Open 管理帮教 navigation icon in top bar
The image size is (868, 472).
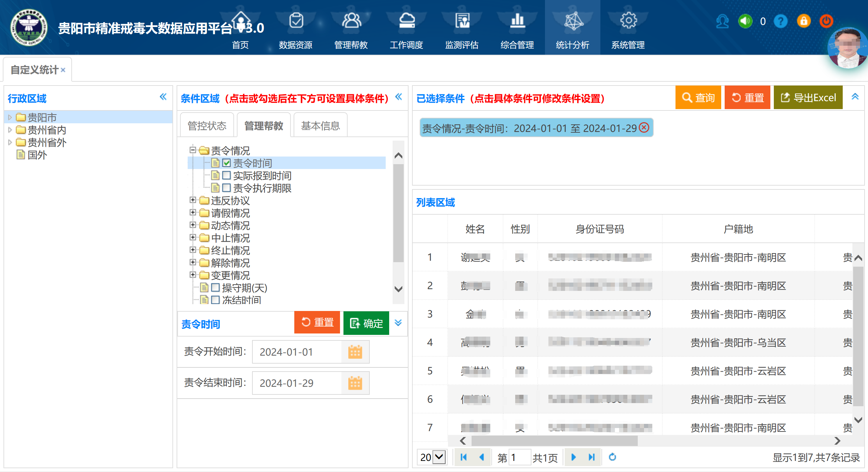click(351, 21)
